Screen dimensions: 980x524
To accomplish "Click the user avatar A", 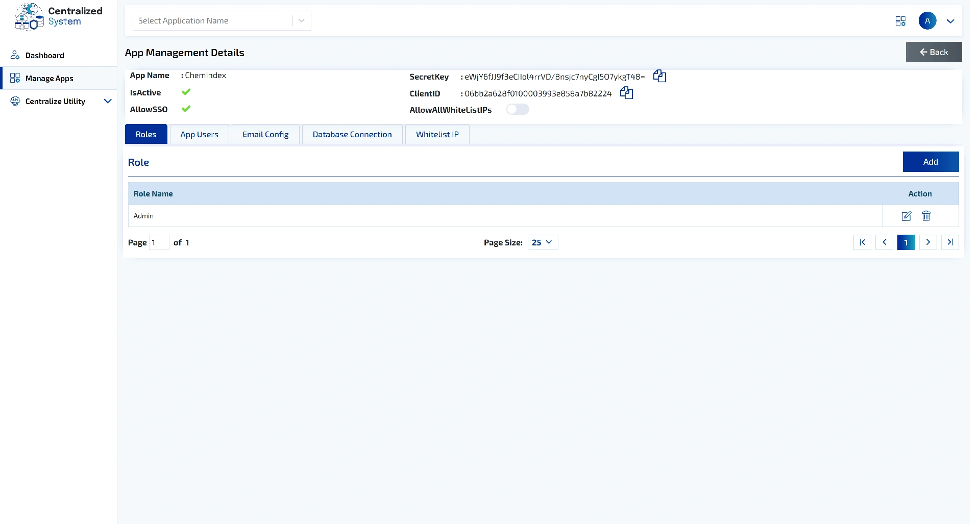I will point(927,21).
